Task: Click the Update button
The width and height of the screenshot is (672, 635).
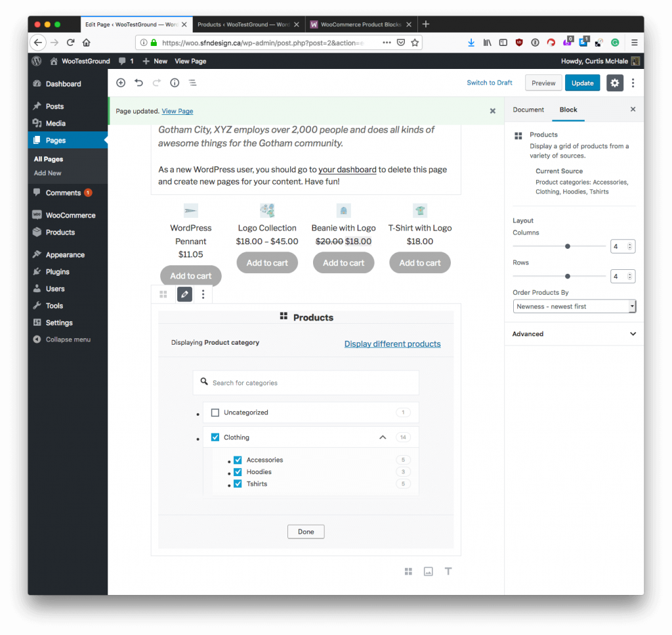Action: coord(583,83)
